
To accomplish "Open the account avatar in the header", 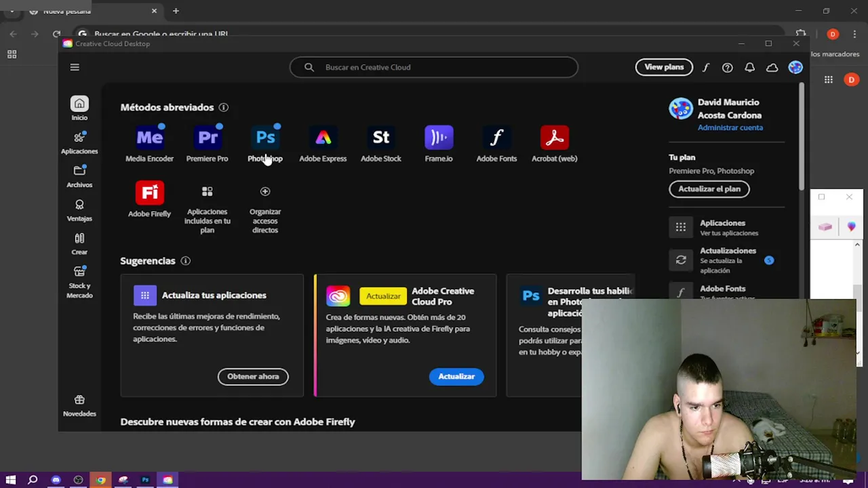I will tap(795, 67).
